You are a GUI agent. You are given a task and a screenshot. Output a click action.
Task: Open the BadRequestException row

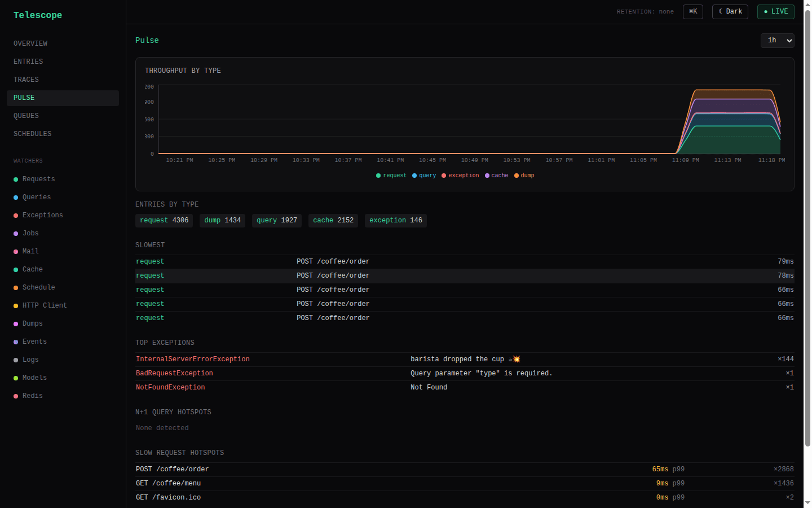[x=465, y=374]
